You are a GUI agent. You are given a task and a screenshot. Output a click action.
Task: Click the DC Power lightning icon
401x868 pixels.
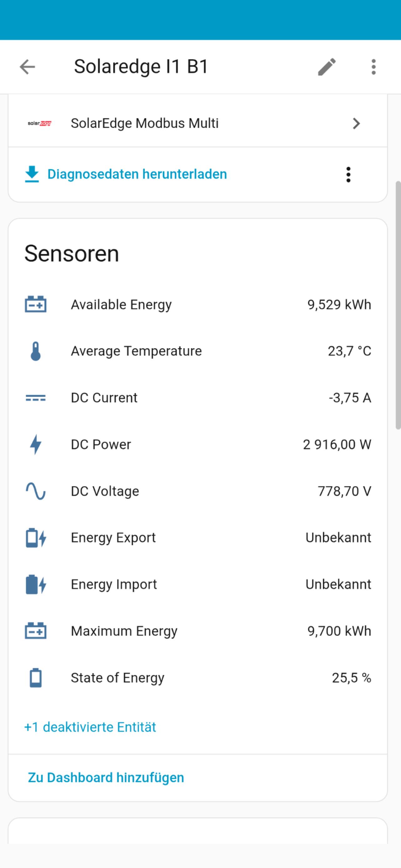[35, 444]
